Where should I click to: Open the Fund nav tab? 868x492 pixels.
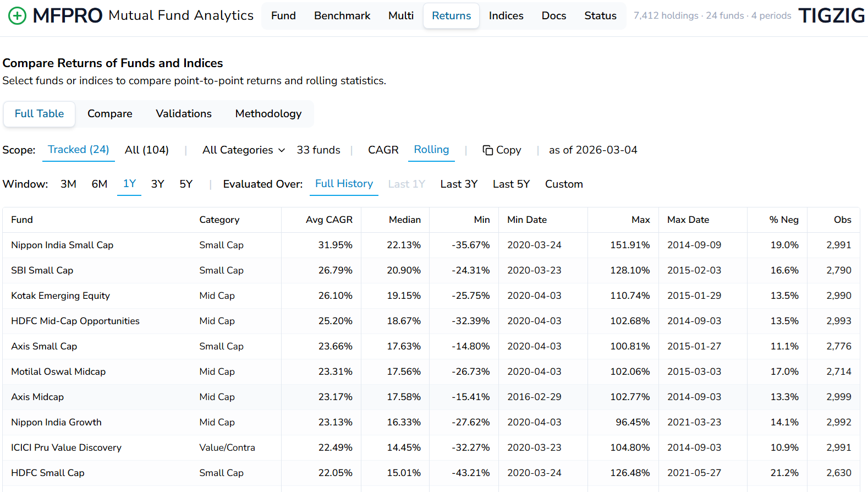283,16
